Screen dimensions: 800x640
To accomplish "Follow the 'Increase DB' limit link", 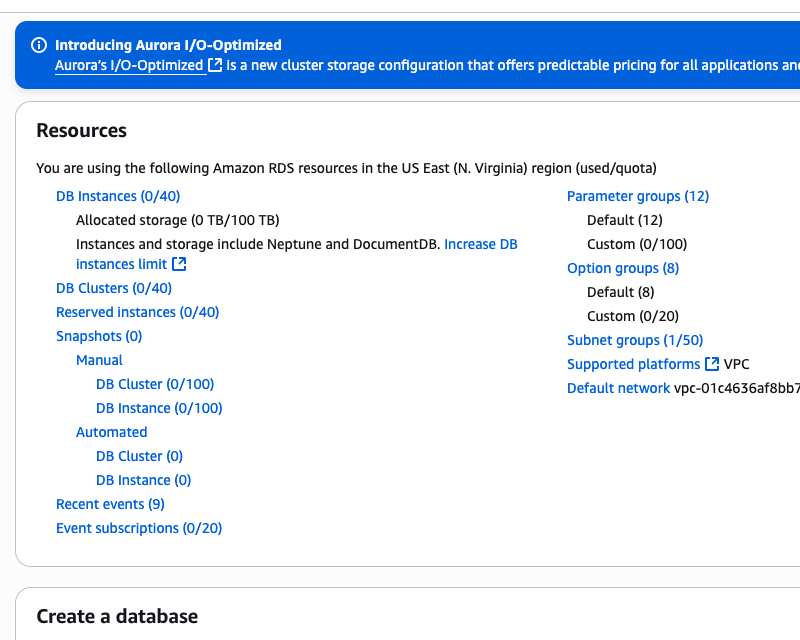I will click(481, 244).
